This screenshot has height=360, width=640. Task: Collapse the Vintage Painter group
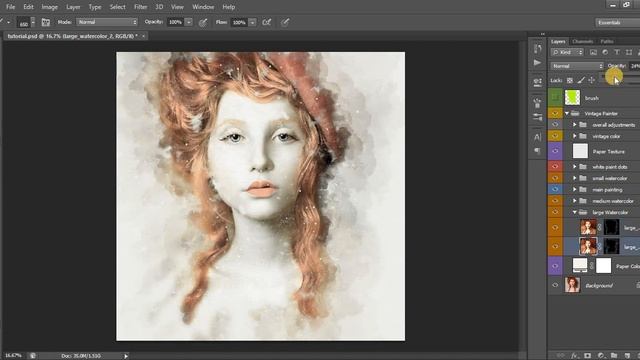click(x=567, y=113)
